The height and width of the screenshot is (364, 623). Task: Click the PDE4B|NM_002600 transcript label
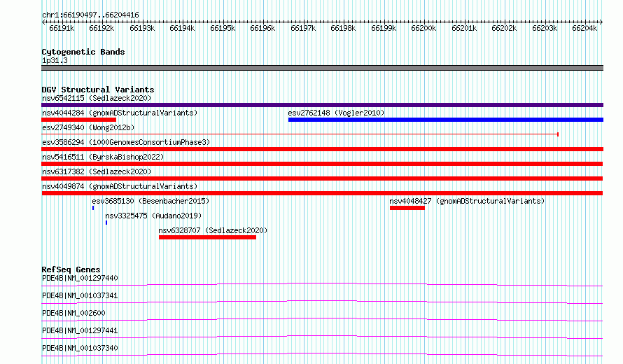(73, 313)
